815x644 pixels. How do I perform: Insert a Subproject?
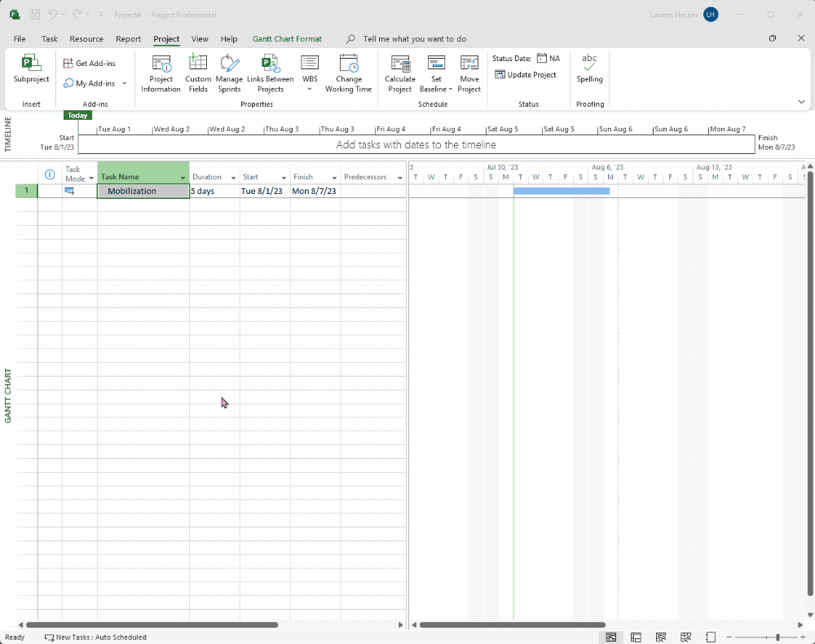coord(30,72)
